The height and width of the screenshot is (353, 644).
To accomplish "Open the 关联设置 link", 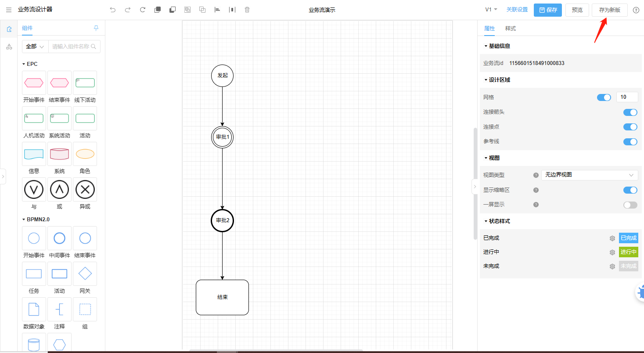I will (517, 10).
